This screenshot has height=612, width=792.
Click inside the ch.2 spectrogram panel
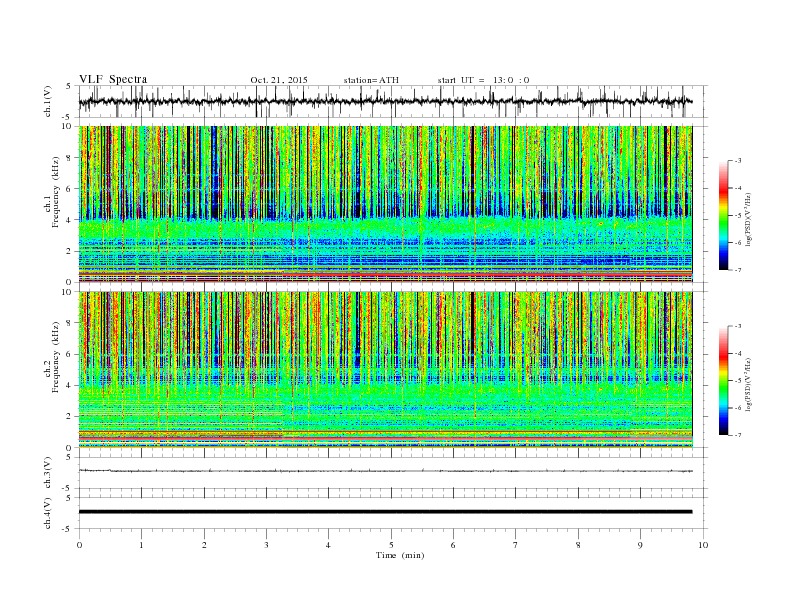pyautogui.click(x=385, y=370)
